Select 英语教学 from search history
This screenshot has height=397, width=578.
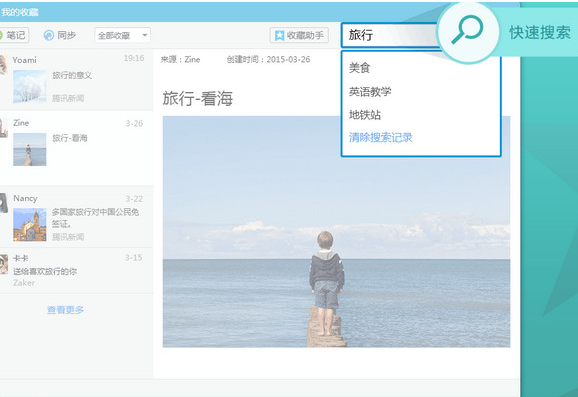click(x=370, y=91)
